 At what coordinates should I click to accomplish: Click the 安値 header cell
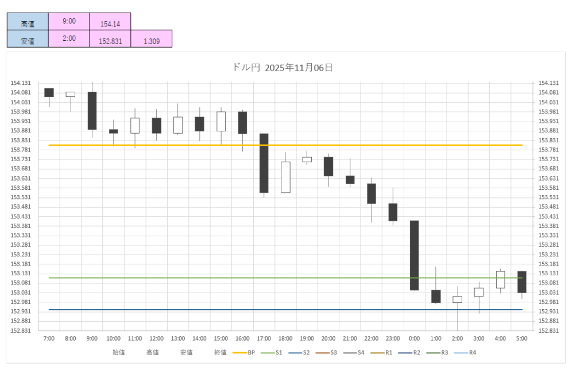28,40
